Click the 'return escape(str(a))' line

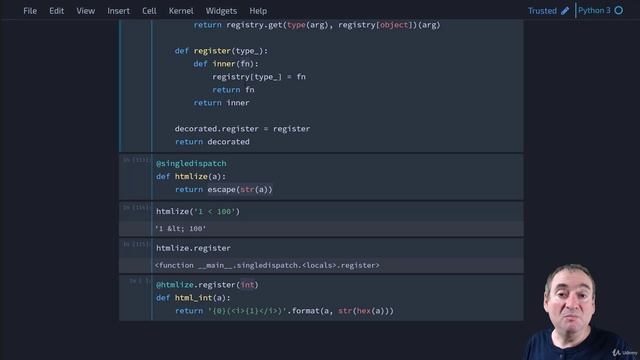pos(224,189)
